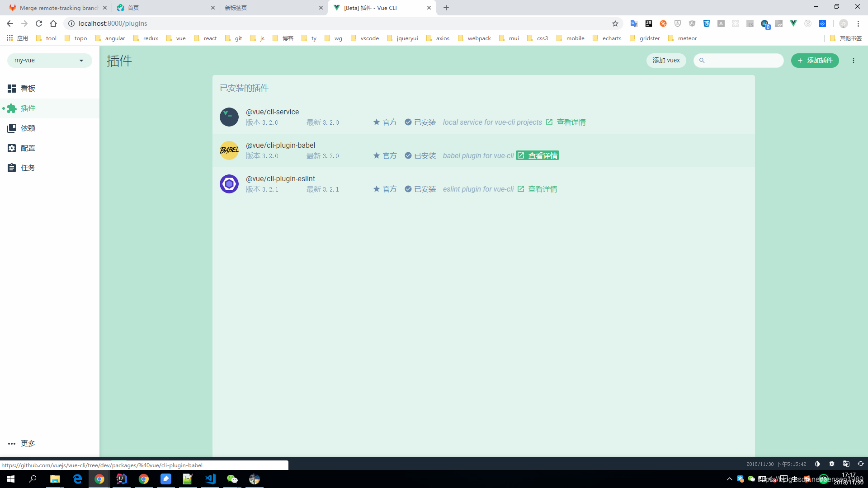Open the plugins page kebab menu
This screenshot has width=868, height=488.
[854, 61]
